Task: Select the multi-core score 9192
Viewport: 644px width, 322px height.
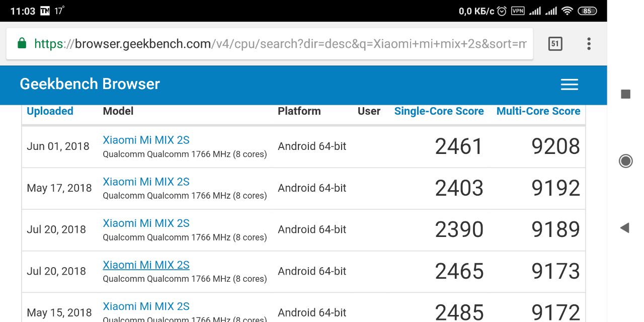Action: pyautogui.click(x=555, y=188)
